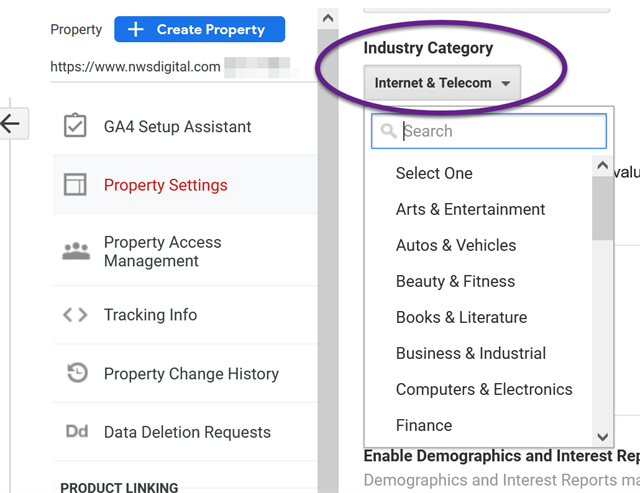Choose Arts & Entertainment from the list
This screenshot has width=640, height=493.
click(470, 209)
